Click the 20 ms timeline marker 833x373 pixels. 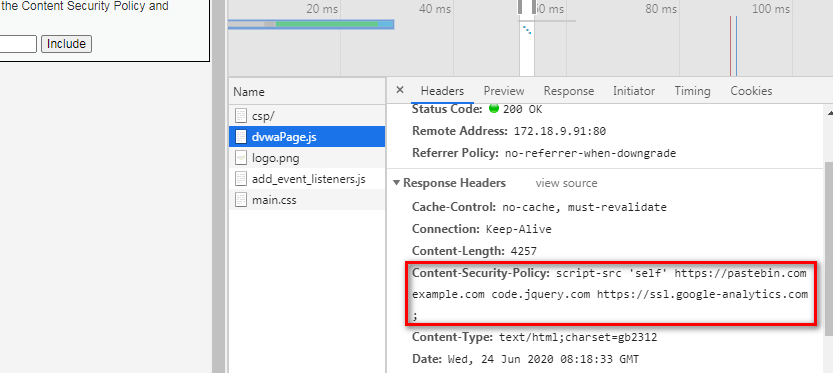coord(322,9)
